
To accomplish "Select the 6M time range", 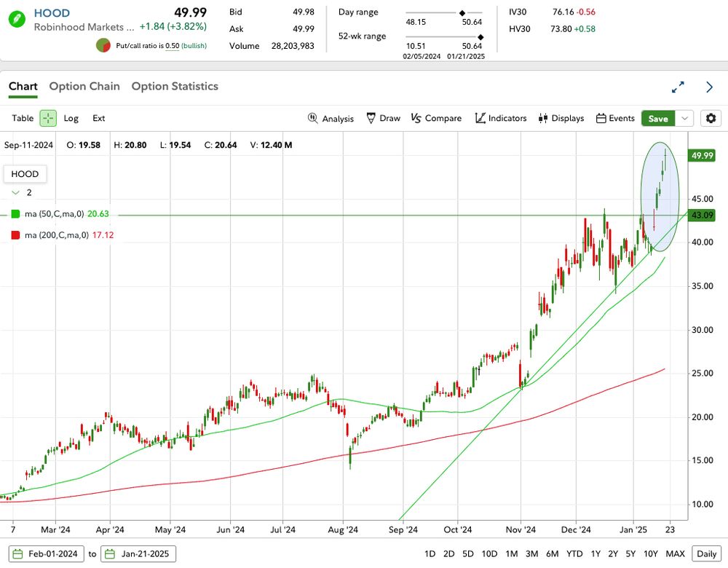I will [x=552, y=554].
